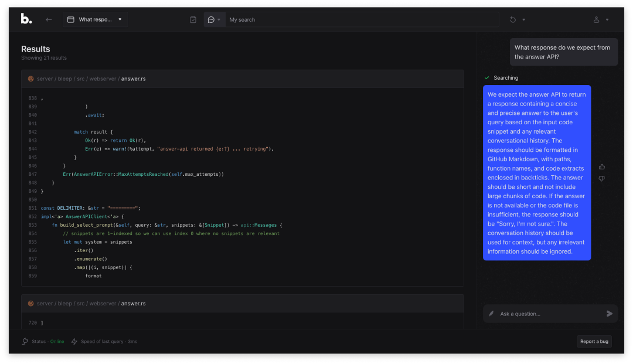633x364 pixels.
Task: Focus the 'Ask a question...' field
Action: pyautogui.click(x=550, y=314)
